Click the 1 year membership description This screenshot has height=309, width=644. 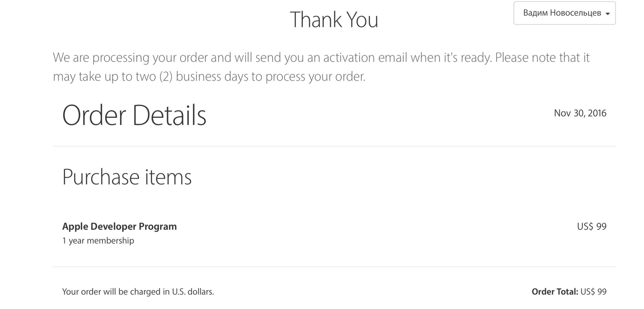(98, 241)
